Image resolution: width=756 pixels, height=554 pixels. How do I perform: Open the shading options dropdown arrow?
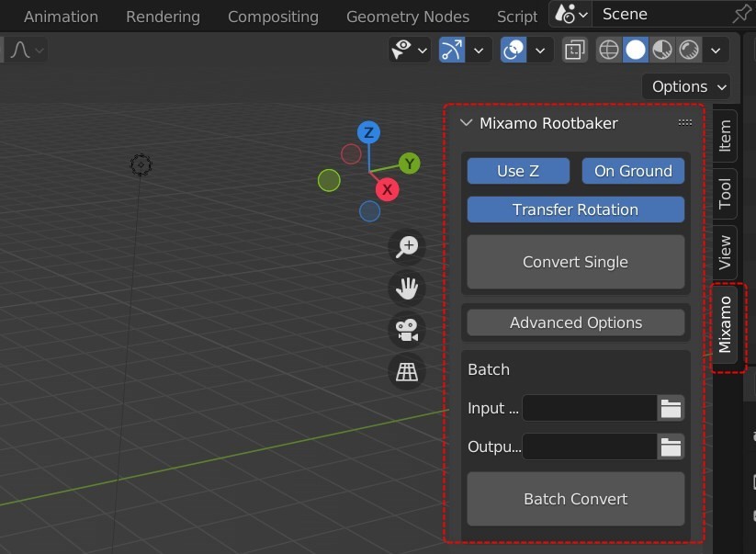click(716, 51)
